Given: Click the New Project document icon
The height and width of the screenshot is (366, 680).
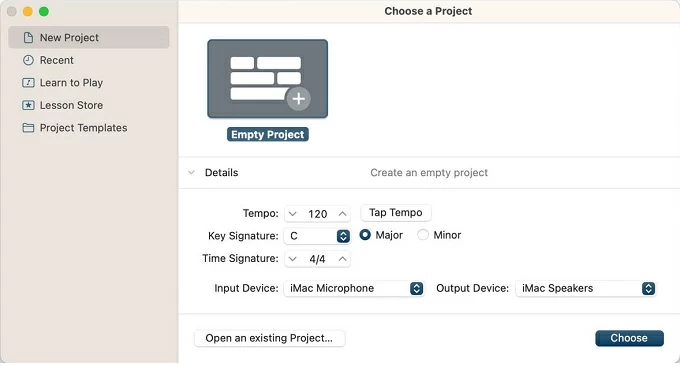Looking at the screenshot, I should click(x=28, y=38).
